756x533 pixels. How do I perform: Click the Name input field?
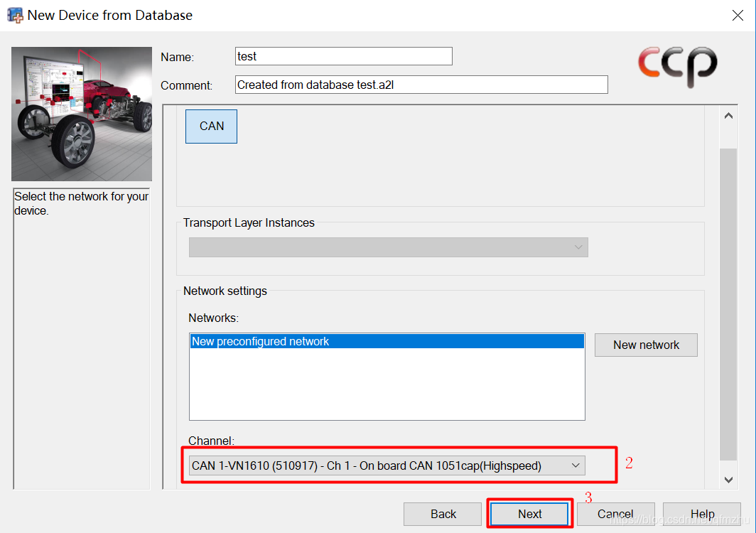344,56
